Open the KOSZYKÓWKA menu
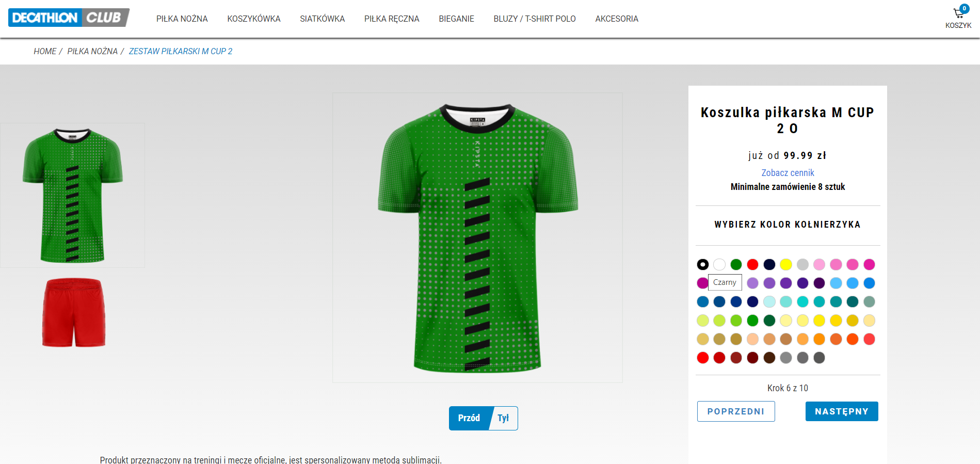The height and width of the screenshot is (464, 980). pos(254,19)
